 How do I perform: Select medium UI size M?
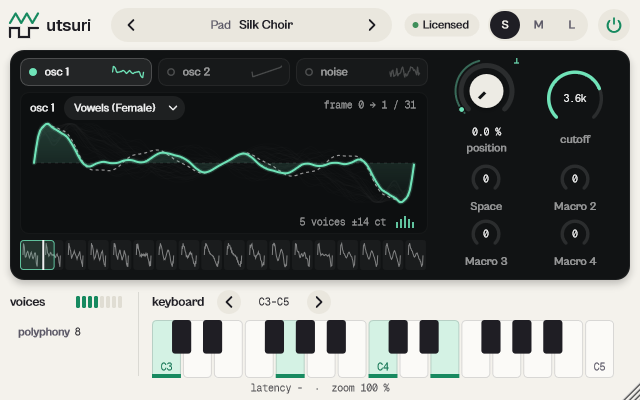pyautogui.click(x=538, y=25)
